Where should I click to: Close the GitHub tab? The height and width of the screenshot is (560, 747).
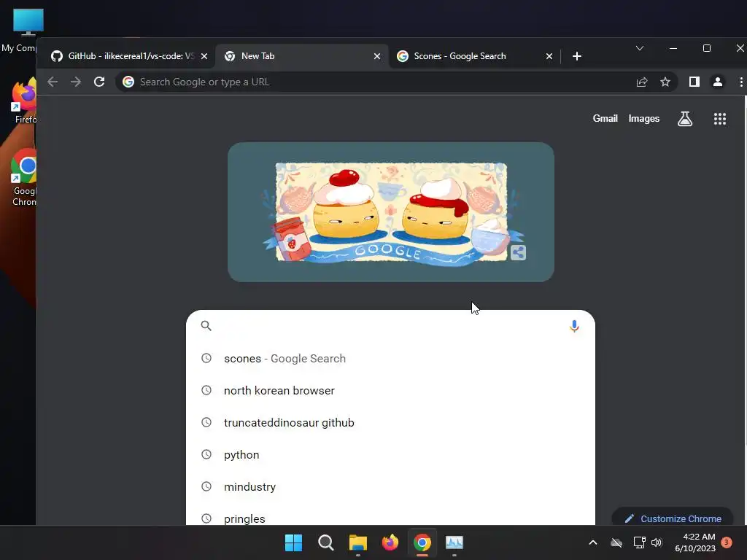(204, 56)
